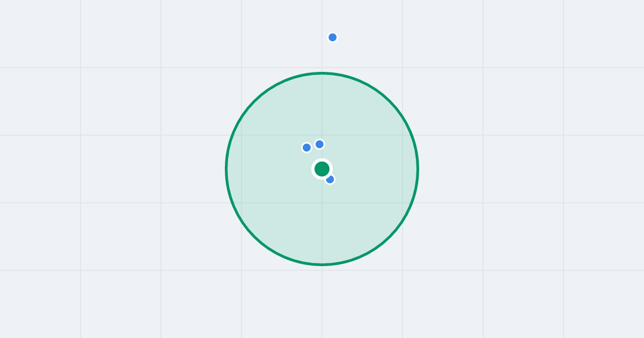
Task: Select the blue dot outside the green circle
Action: (x=332, y=37)
